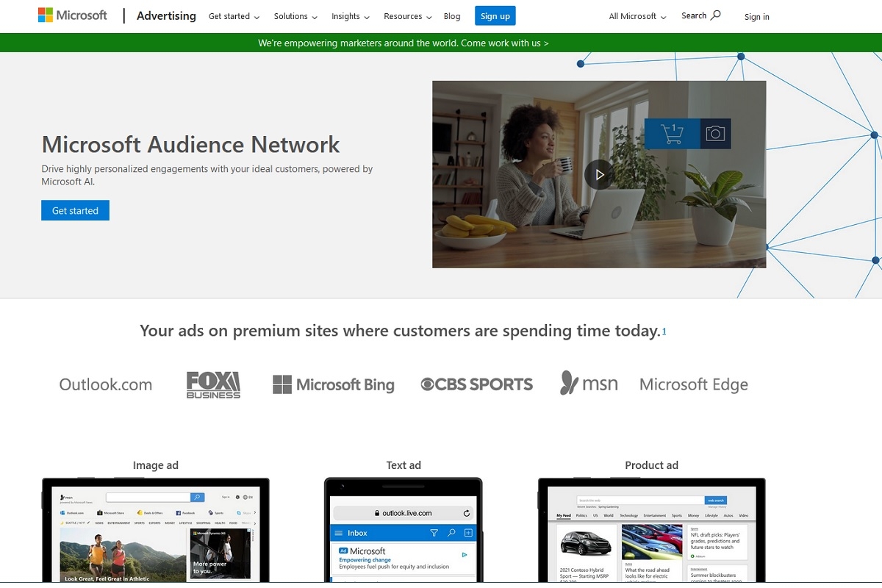Click the MSN search button in Image ad mockup
The height and width of the screenshot is (588, 882).
197,498
